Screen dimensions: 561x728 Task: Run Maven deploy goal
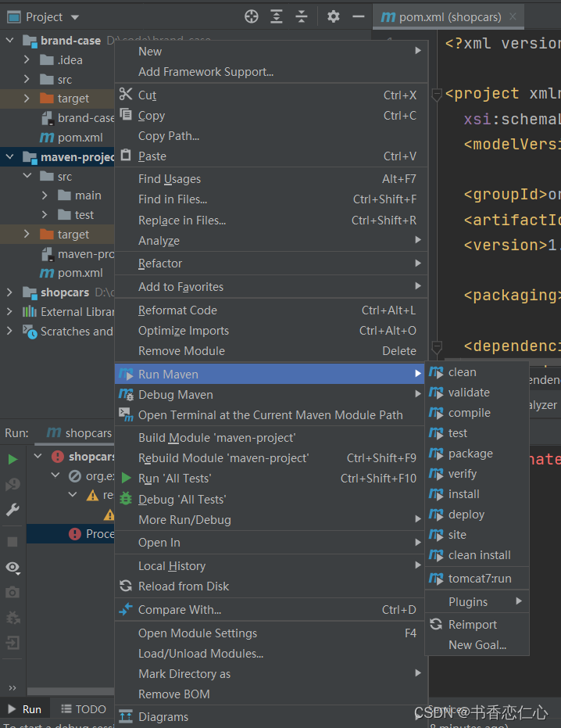click(x=477, y=515)
